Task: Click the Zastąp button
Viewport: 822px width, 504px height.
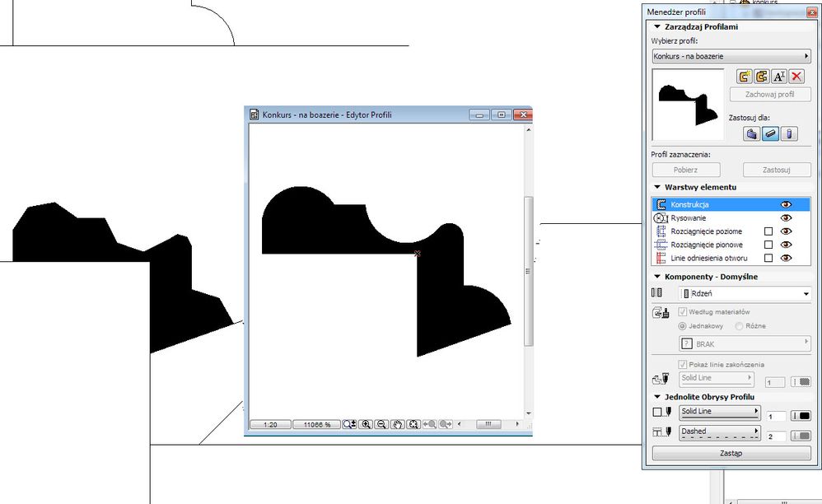Action: [731, 453]
